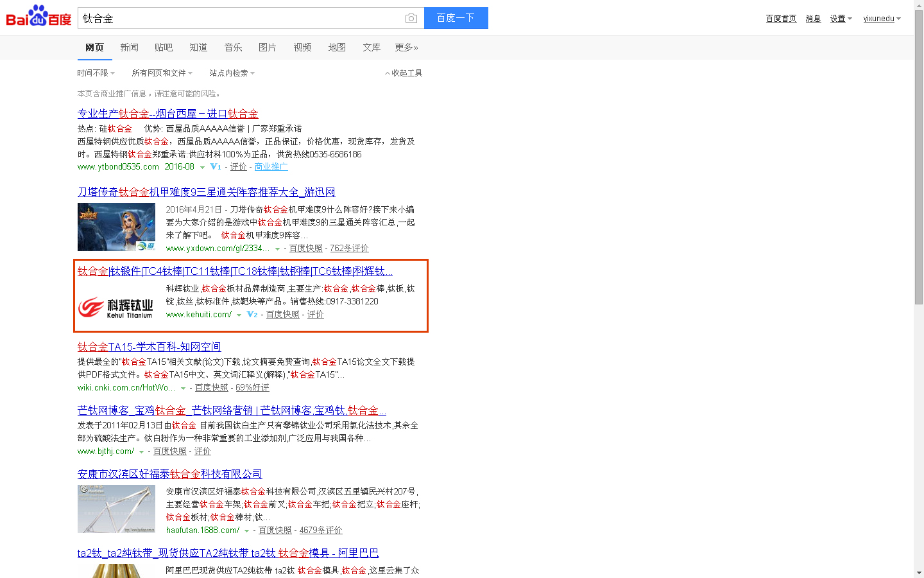Screen dimensions: 924x578
Task: Click dropdown arrow beside ytbond0535.com 2016-08
Action: coord(202,168)
